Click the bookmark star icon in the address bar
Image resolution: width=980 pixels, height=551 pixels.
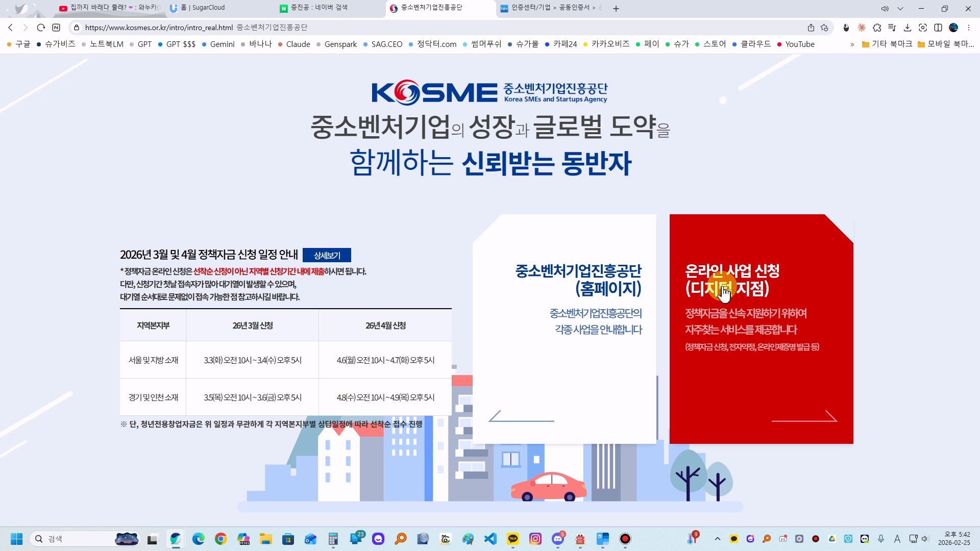point(824,28)
